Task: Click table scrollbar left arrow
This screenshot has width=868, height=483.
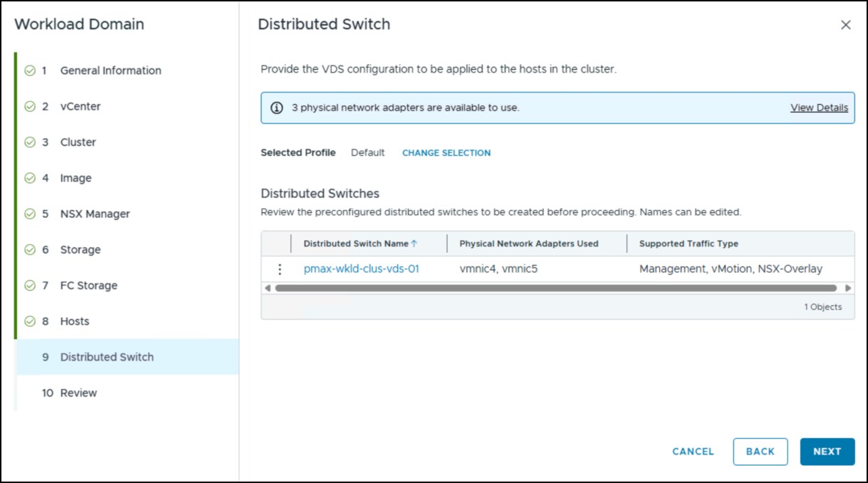Action: click(268, 288)
